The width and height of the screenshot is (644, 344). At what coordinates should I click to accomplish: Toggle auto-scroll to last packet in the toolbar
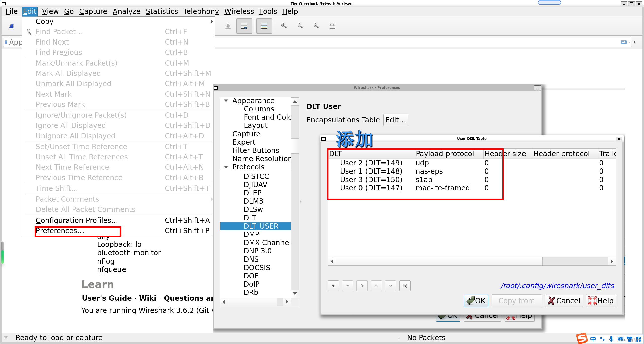tap(244, 26)
